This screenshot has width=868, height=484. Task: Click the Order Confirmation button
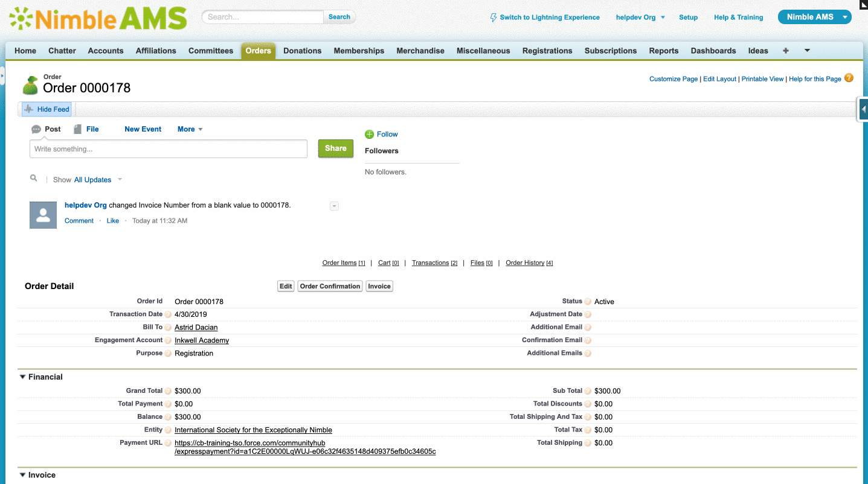pyautogui.click(x=330, y=286)
